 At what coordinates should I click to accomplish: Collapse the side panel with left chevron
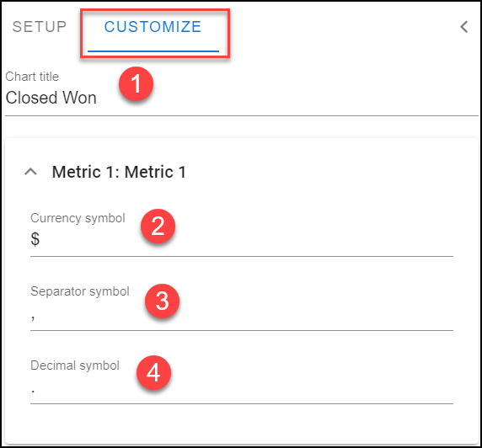click(x=464, y=27)
